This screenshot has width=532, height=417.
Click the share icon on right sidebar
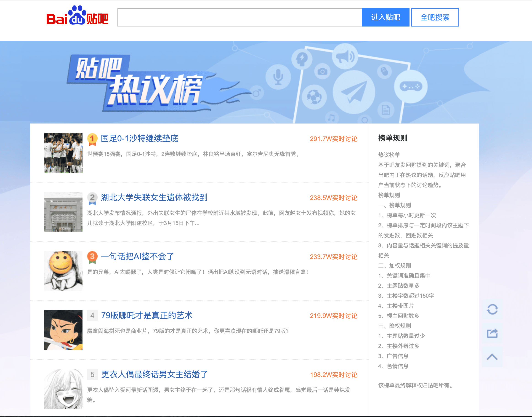coord(492,333)
